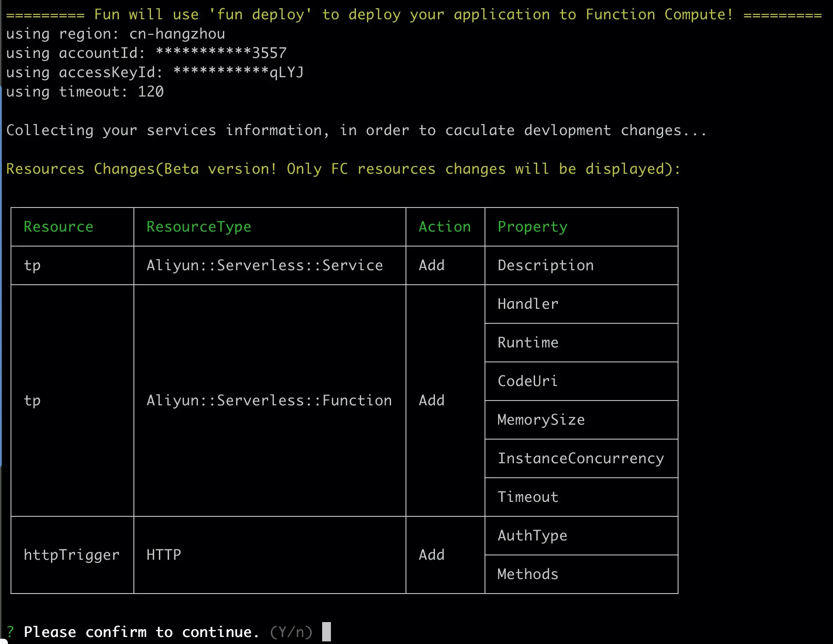The width and height of the screenshot is (833, 644).
Task: Click the Property column header
Action: click(x=532, y=227)
